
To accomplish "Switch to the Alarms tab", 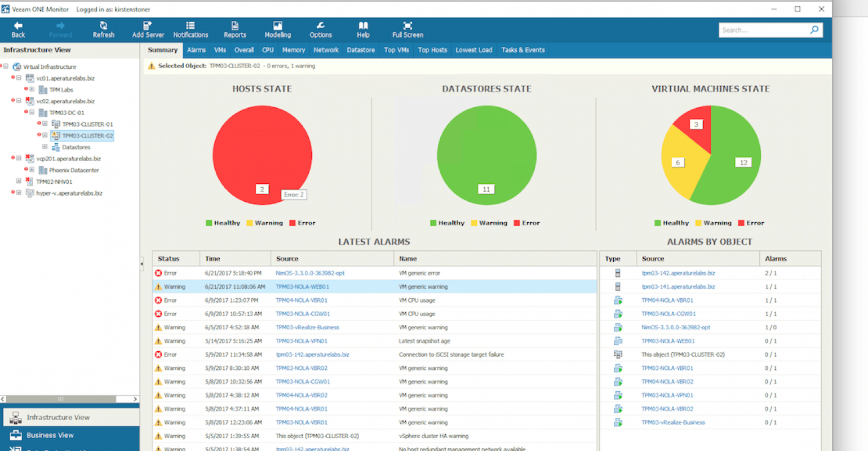I will (196, 50).
